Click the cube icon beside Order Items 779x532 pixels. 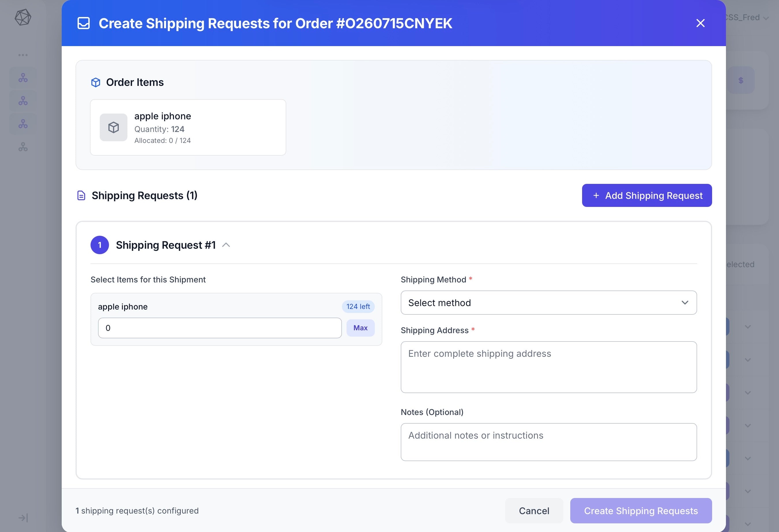(x=95, y=82)
